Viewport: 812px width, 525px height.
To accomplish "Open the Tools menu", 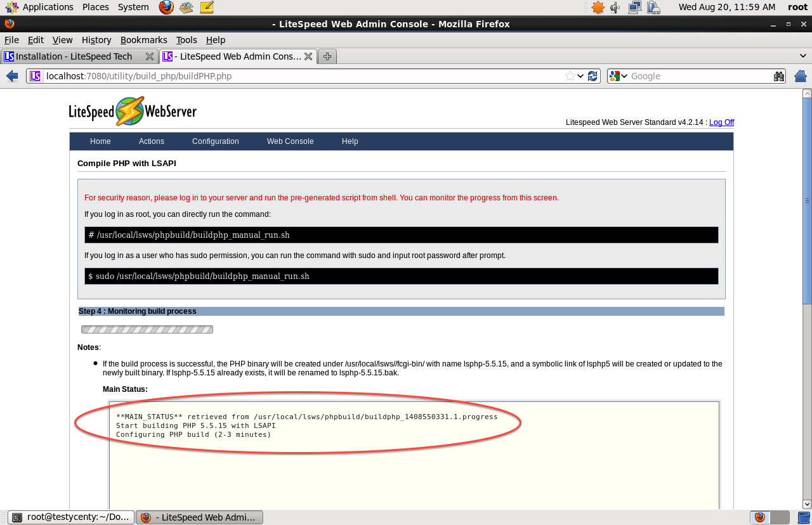I will pos(187,40).
